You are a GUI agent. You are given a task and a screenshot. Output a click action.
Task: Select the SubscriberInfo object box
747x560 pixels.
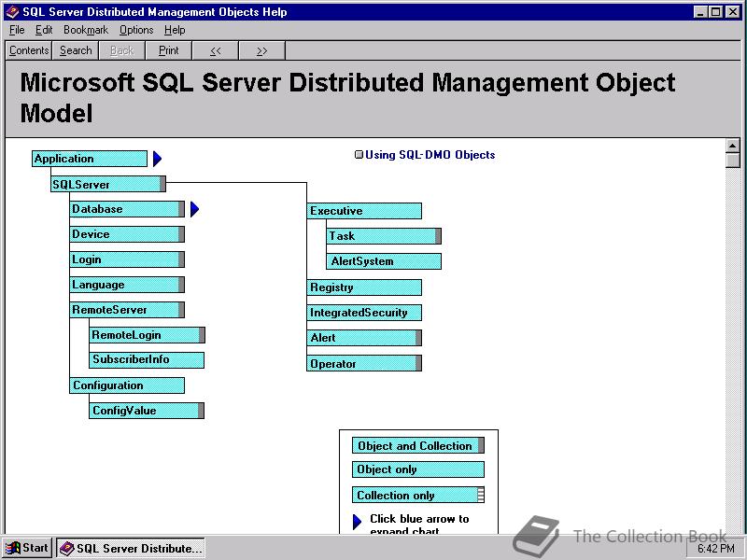147,360
